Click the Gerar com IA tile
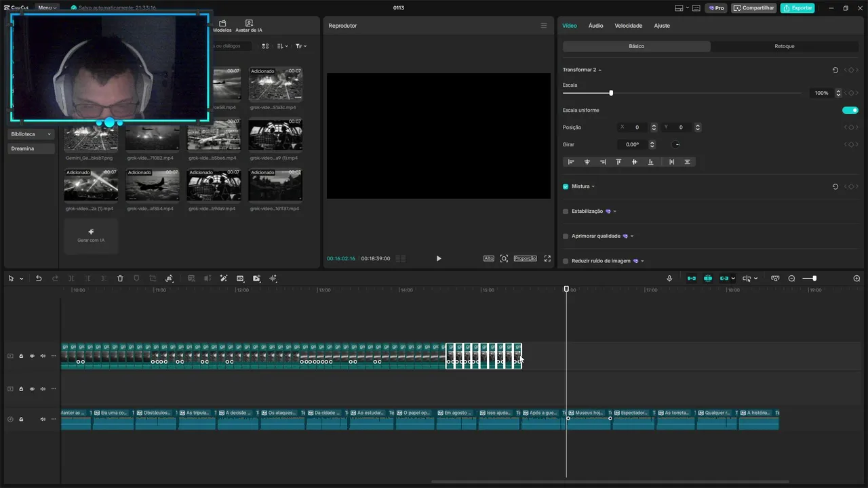The height and width of the screenshot is (488, 868). [x=91, y=236]
